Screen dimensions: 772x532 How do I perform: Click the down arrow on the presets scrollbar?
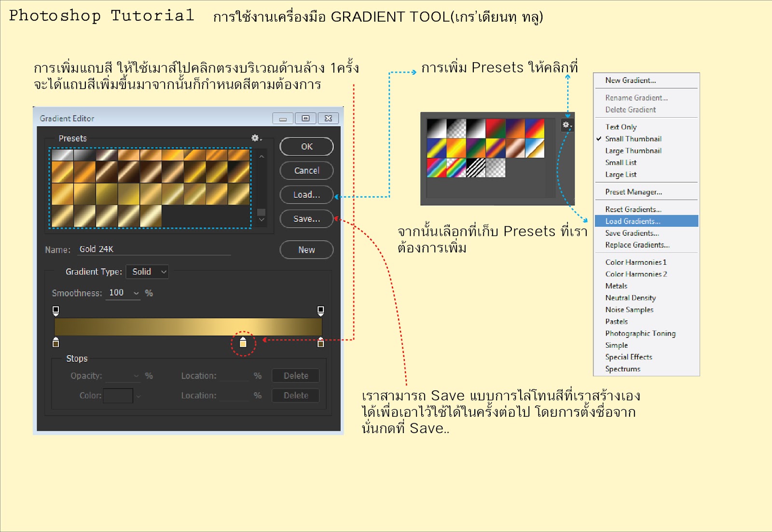pyautogui.click(x=261, y=218)
